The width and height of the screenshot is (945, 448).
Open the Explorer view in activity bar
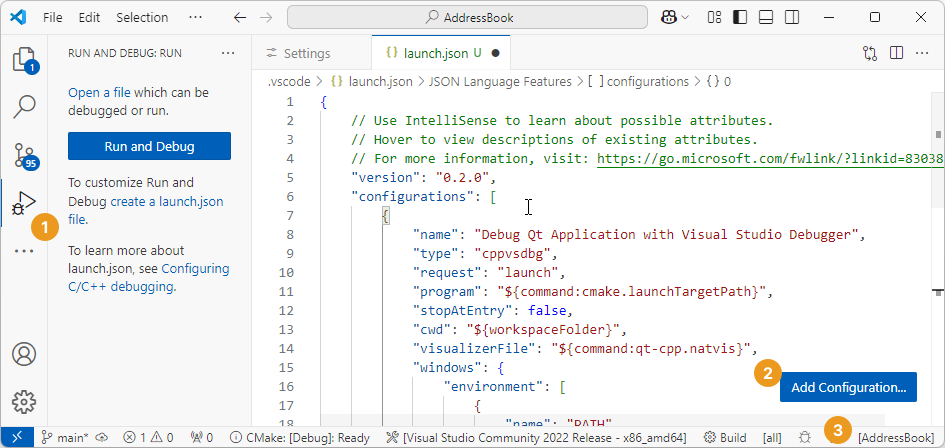click(x=24, y=59)
